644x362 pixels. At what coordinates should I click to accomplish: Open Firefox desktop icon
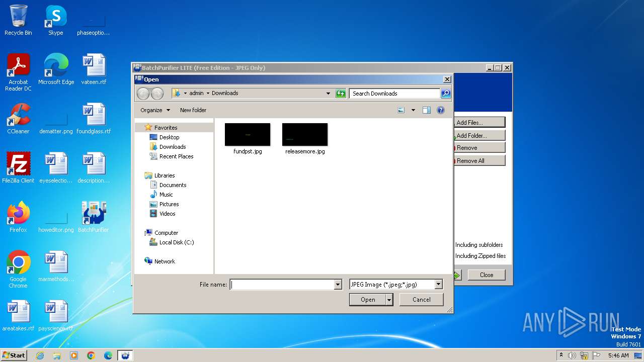(18, 217)
